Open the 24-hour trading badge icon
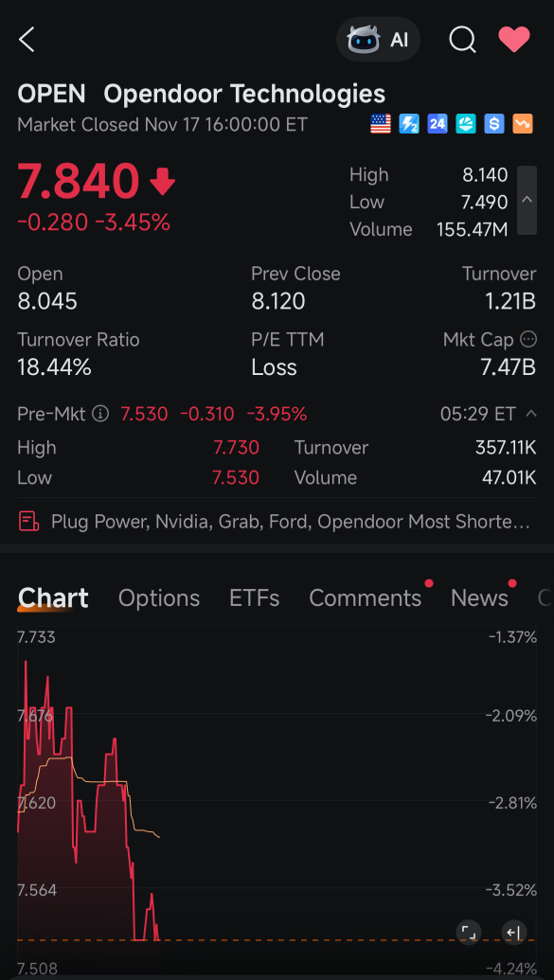Screen dimensions: 554x980 tap(437, 123)
